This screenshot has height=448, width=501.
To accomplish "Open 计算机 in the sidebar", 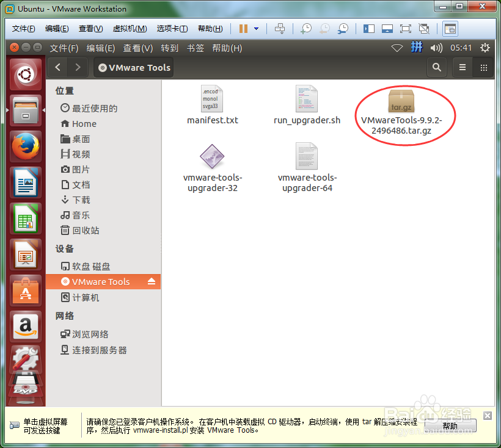I will (x=80, y=297).
